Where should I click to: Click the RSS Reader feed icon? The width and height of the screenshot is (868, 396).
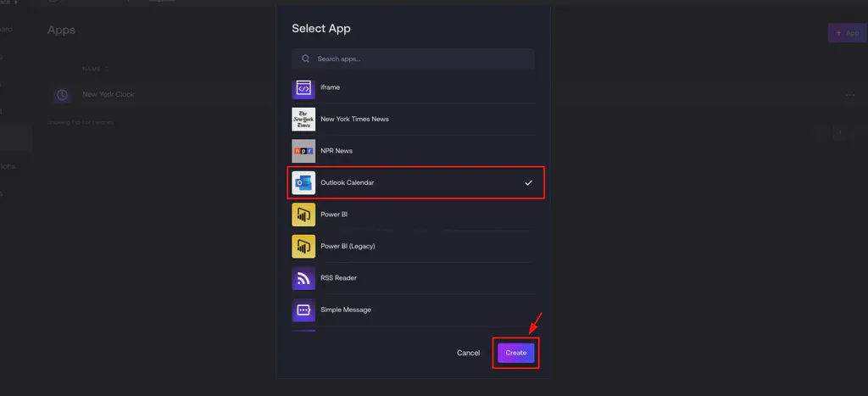click(303, 278)
